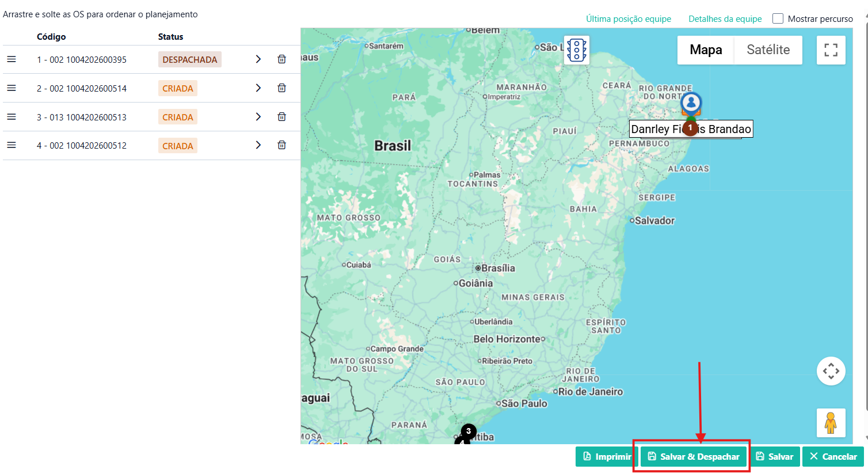The width and height of the screenshot is (868, 473).
Task: Open Detalhes da equipe link
Action: pos(725,19)
